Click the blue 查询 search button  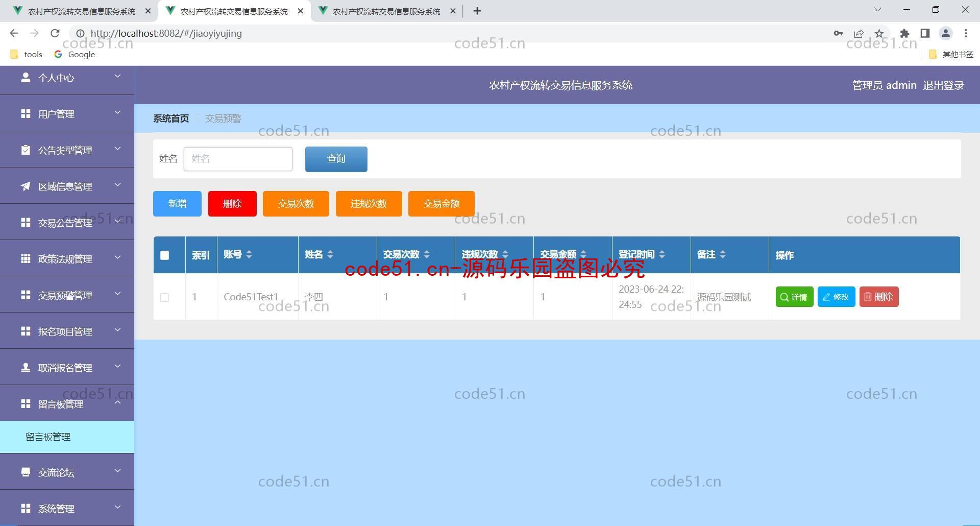pyautogui.click(x=336, y=159)
